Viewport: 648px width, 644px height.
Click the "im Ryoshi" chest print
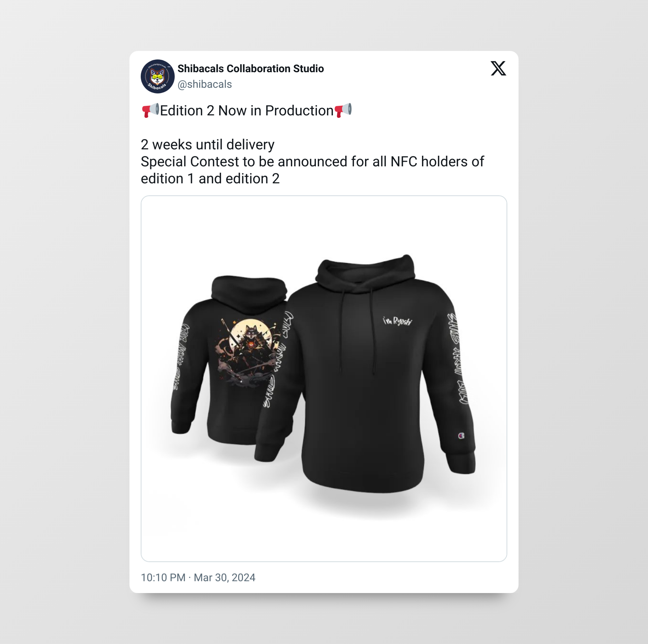coord(398,321)
